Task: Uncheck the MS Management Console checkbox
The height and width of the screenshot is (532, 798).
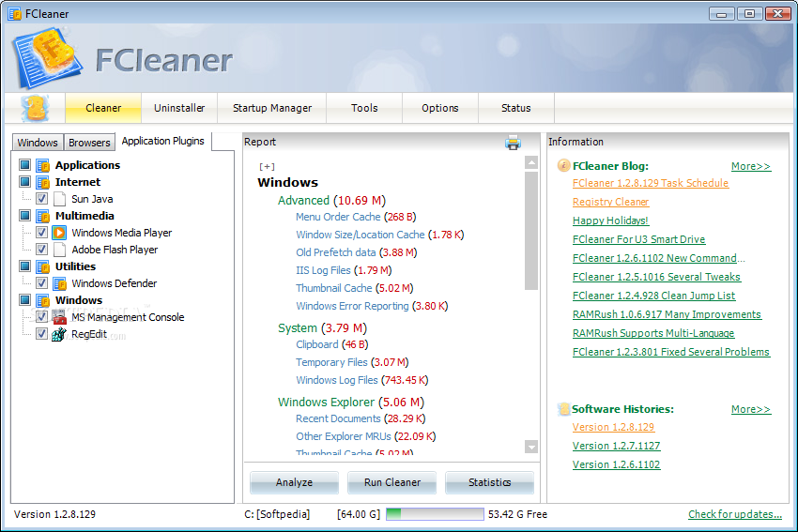Action: click(x=41, y=317)
